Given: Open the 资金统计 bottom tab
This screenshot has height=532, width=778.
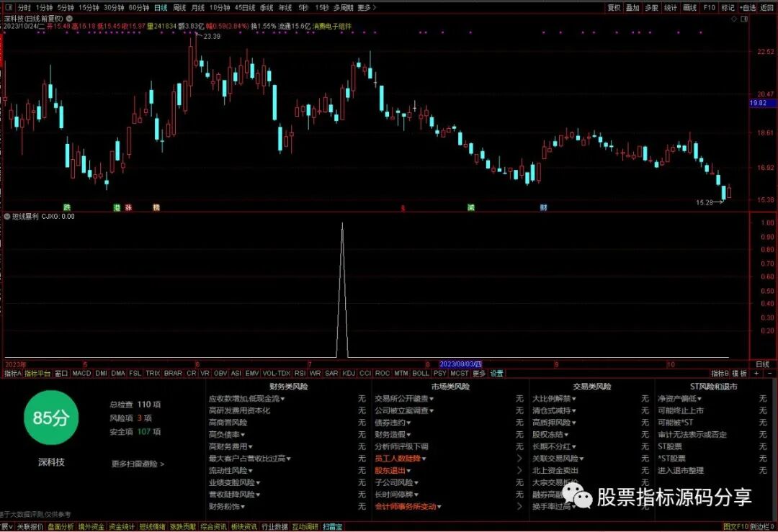Looking at the screenshot, I should (122, 526).
